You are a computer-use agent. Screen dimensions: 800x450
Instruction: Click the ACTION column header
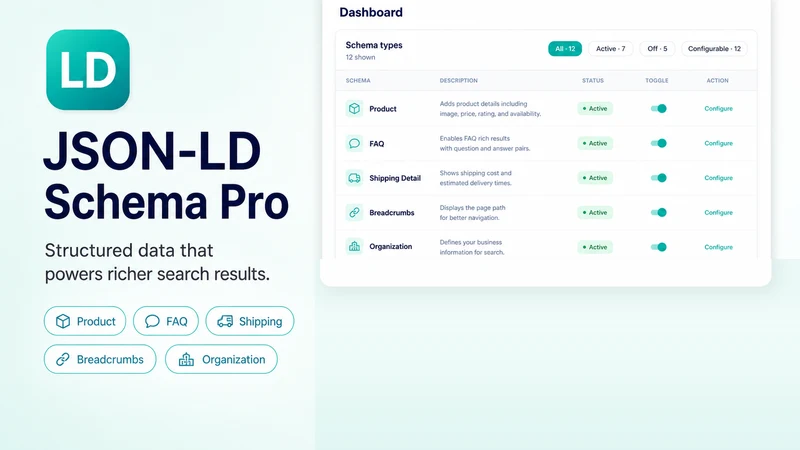[717, 81]
